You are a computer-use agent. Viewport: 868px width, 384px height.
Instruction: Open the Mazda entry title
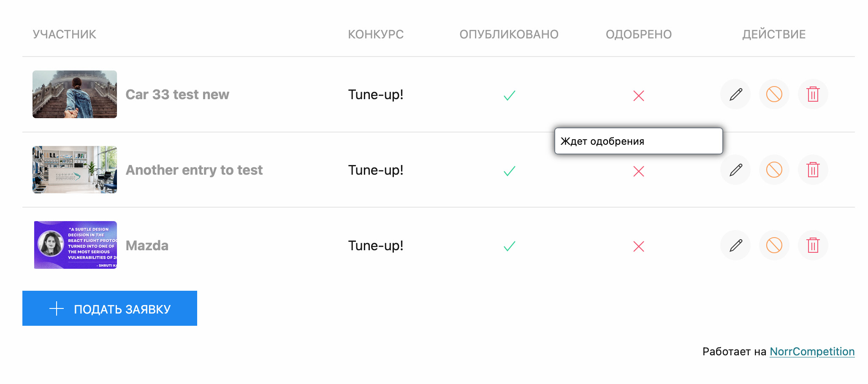pyautogui.click(x=147, y=246)
